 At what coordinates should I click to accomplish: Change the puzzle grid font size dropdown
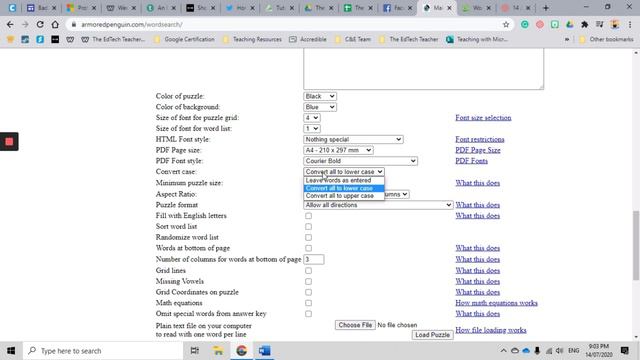coord(311,118)
